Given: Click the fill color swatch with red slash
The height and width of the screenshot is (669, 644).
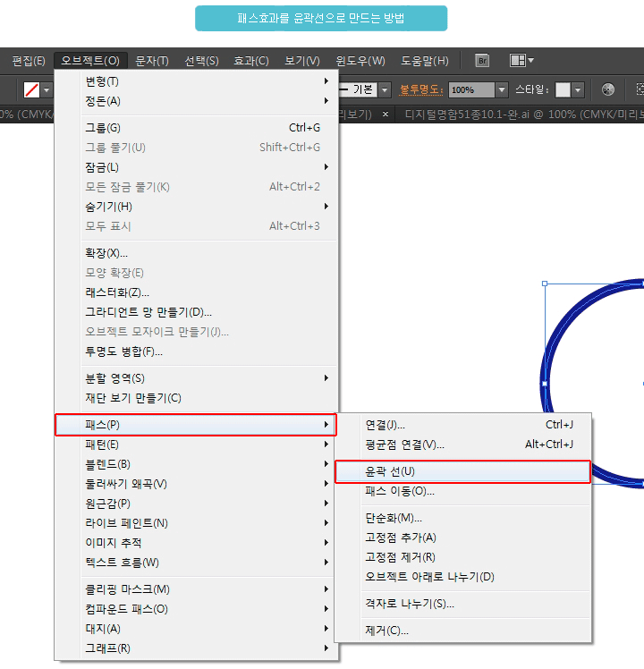Looking at the screenshot, I should click(x=32, y=89).
